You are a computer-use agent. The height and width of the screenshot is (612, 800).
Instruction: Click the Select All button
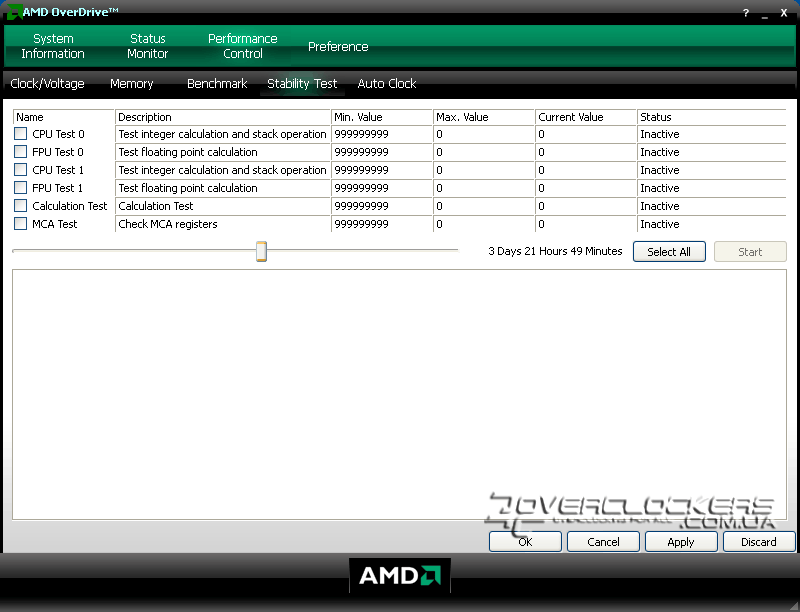669,251
